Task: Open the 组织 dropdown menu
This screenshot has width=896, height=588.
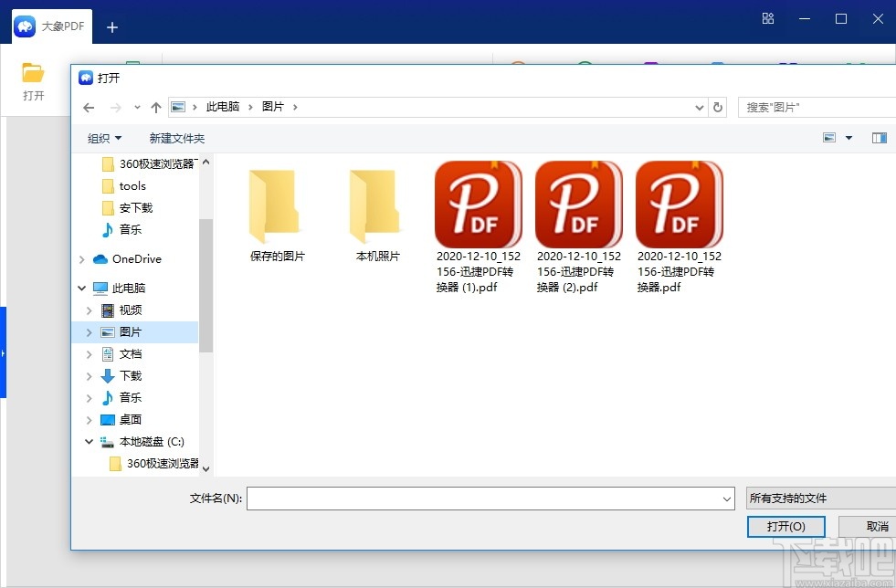Action: [103, 137]
